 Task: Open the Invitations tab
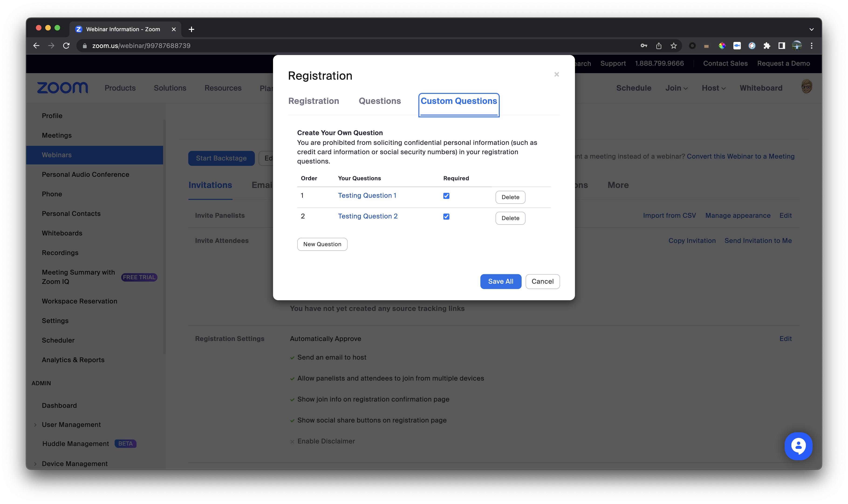(x=210, y=185)
